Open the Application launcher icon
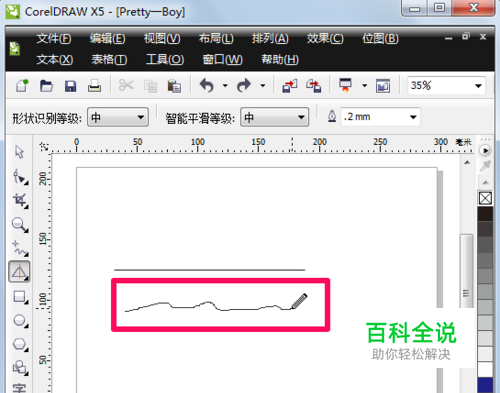 [345, 85]
